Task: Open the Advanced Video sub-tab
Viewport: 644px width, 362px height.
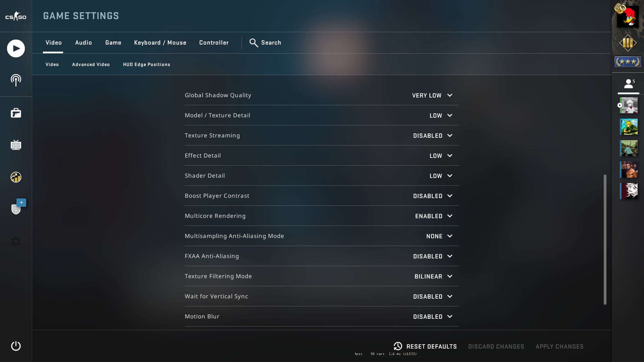Action: pyautogui.click(x=91, y=64)
